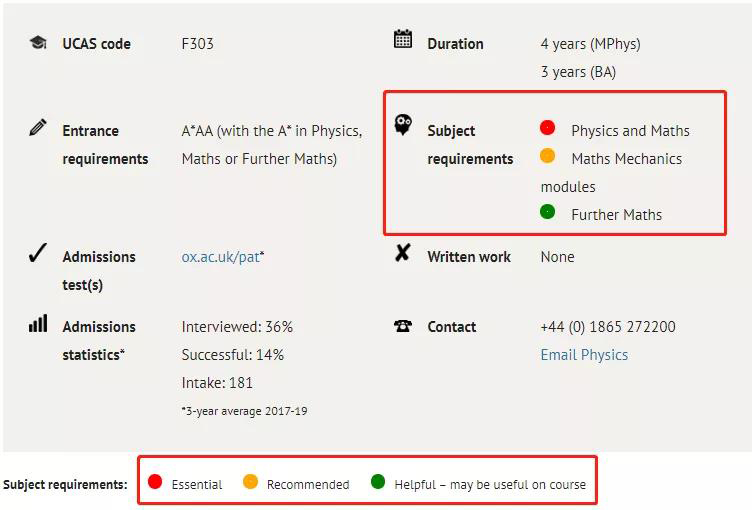Click the orange dot beside Maths Mechanics
Viewport: 752px width, 510px height.
click(547, 155)
